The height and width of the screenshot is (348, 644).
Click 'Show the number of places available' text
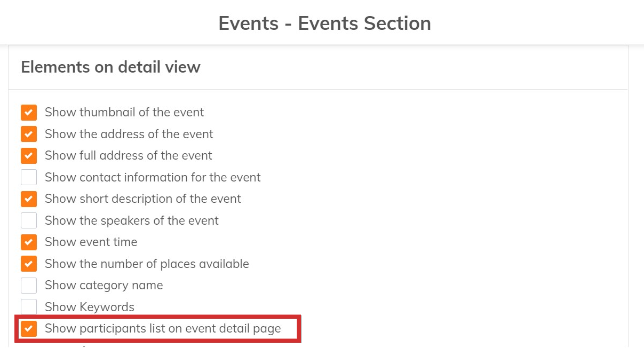pos(147,264)
